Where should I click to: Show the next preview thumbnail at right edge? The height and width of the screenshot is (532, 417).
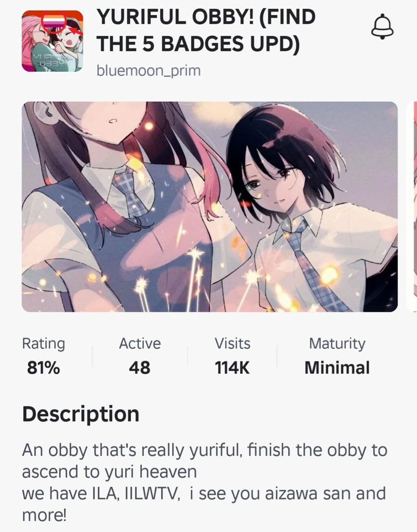(x=411, y=206)
